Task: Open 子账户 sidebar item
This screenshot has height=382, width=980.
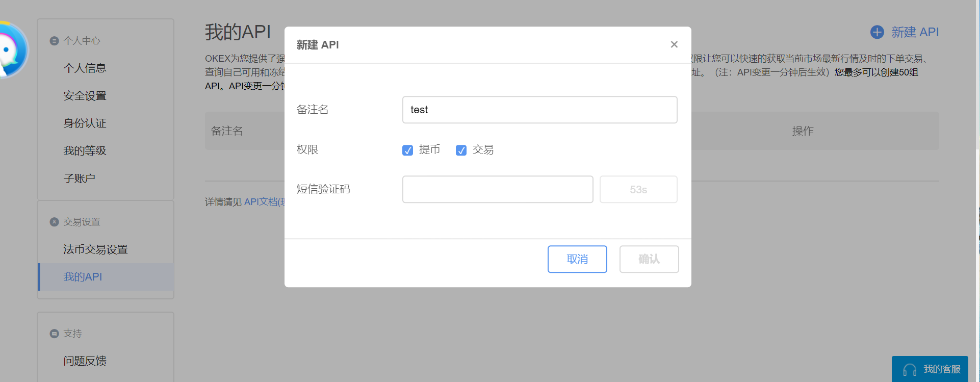Action: click(79, 178)
